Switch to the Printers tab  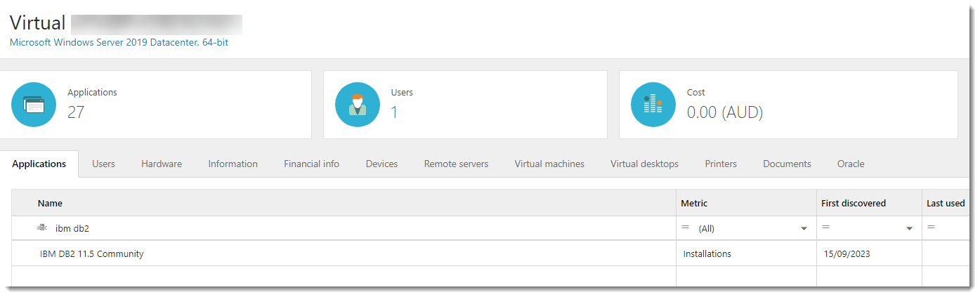(x=721, y=164)
